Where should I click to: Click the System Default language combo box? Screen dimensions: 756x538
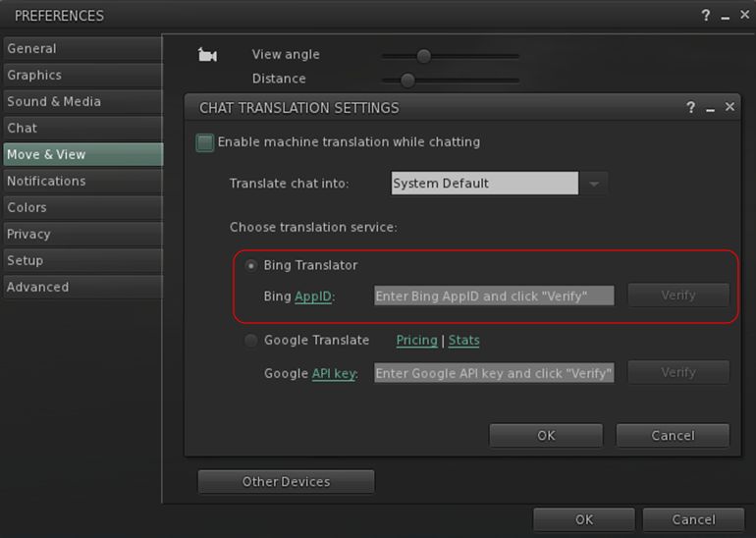point(484,184)
